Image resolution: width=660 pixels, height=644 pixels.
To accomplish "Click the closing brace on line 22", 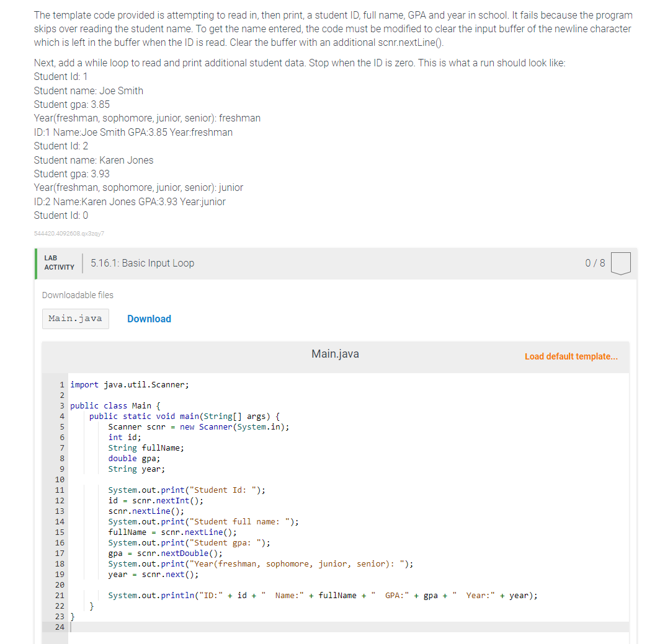I will click(x=92, y=606).
